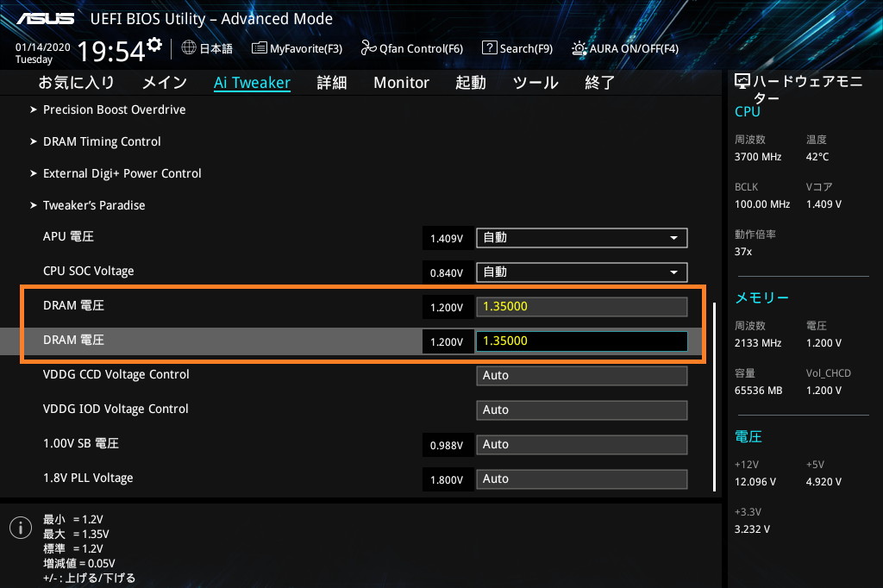883x588 pixels.
Task: Click the VDDG CCD Voltage Control field
Action: (x=582, y=376)
